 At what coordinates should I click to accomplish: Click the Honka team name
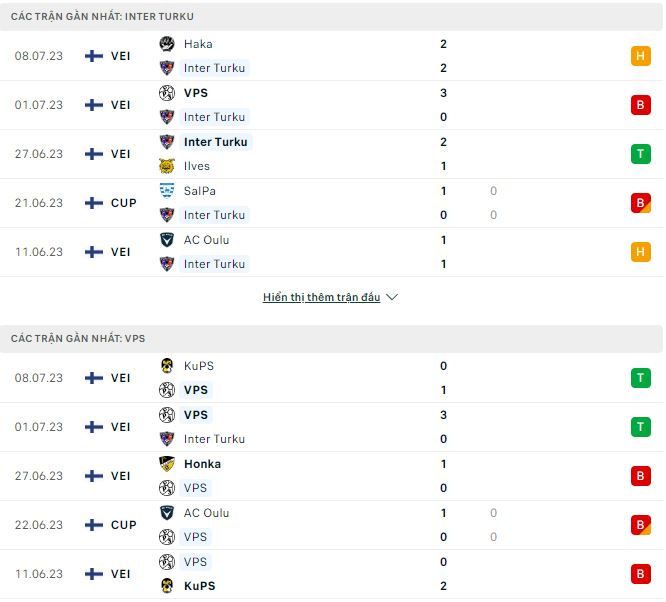202,464
